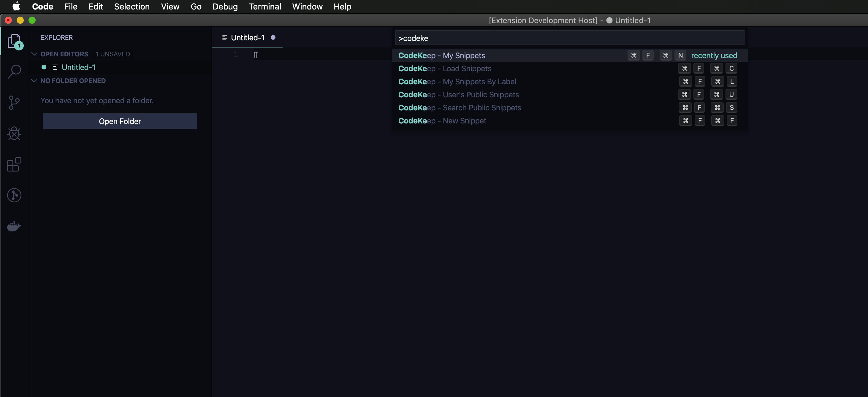Open the Source Control view icon
Screen dimensions: 868x397
point(14,102)
